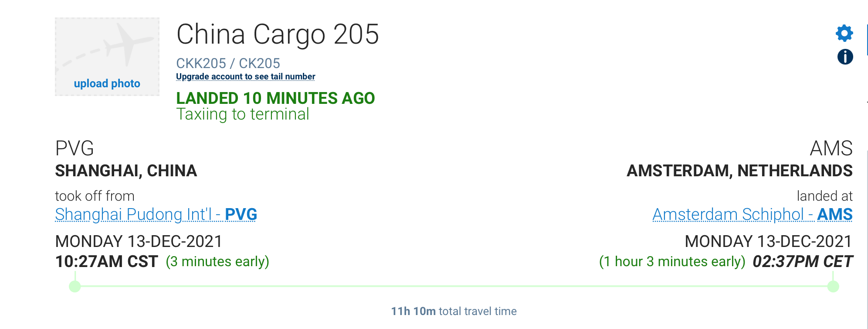The width and height of the screenshot is (868, 329).
Task: Click the 02:37PM CET arrival time
Action: (802, 261)
